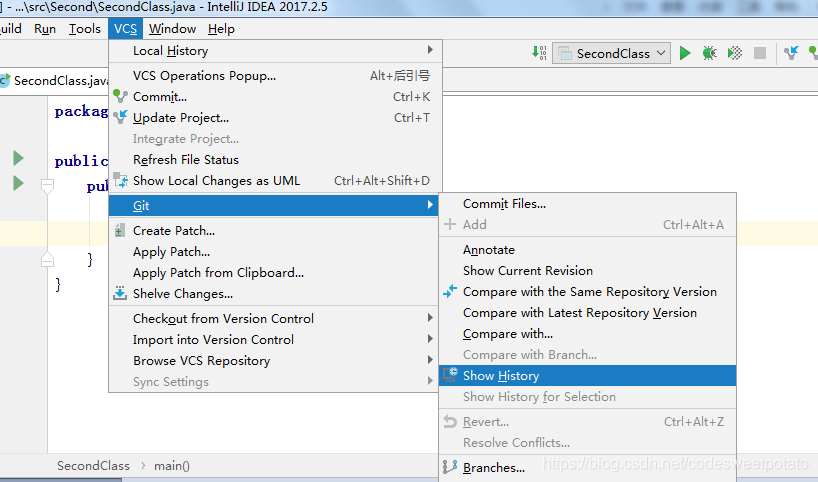The width and height of the screenshot is (818, 482).
Task: Choose Shelve Changes... entry
Action: coord(273,294)
